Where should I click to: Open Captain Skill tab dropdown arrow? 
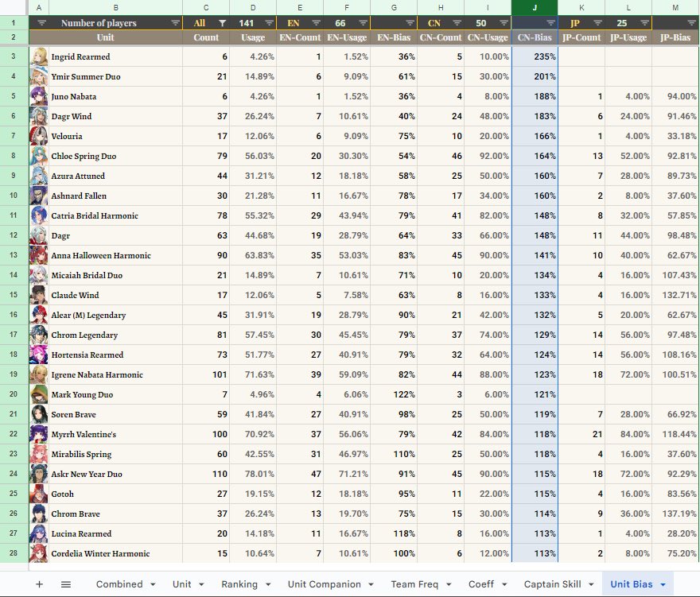592,584
